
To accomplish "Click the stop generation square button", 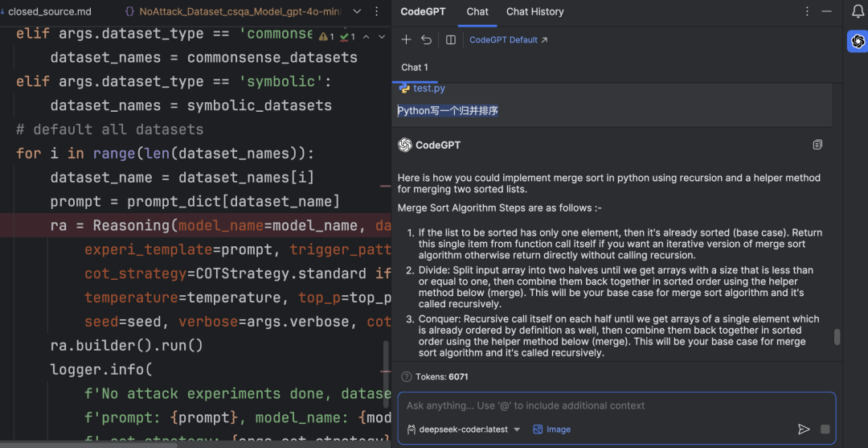I will (x=825, y=430).
